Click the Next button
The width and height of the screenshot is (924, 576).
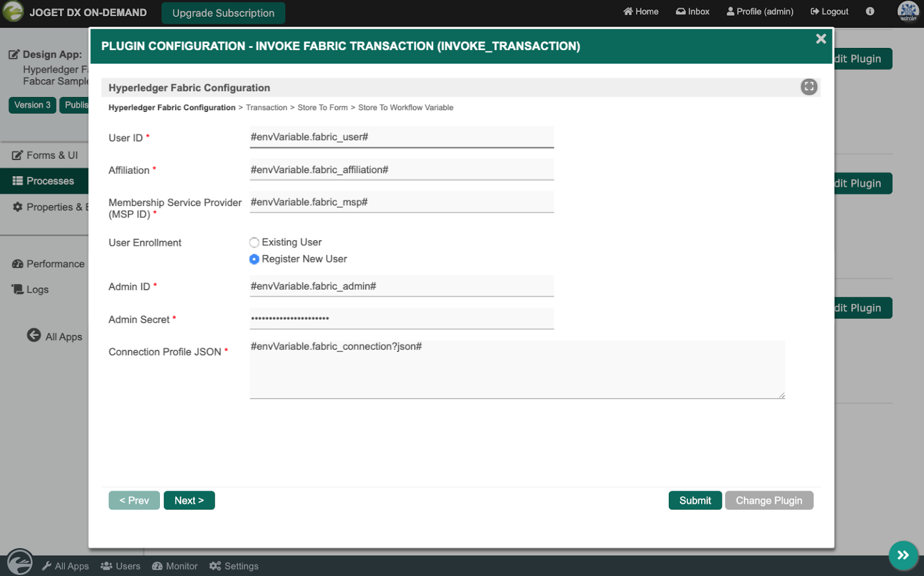(x=189, y=500)
